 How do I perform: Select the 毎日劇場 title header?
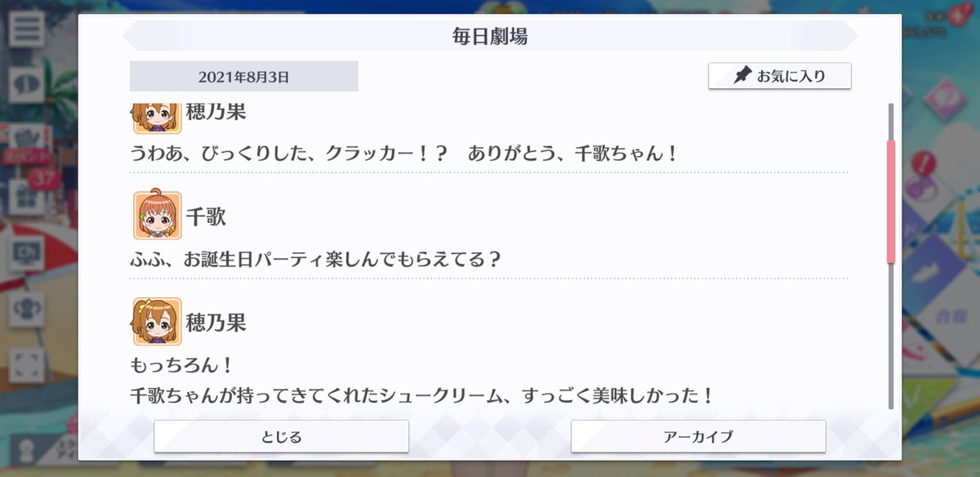[x=490, y=37]
